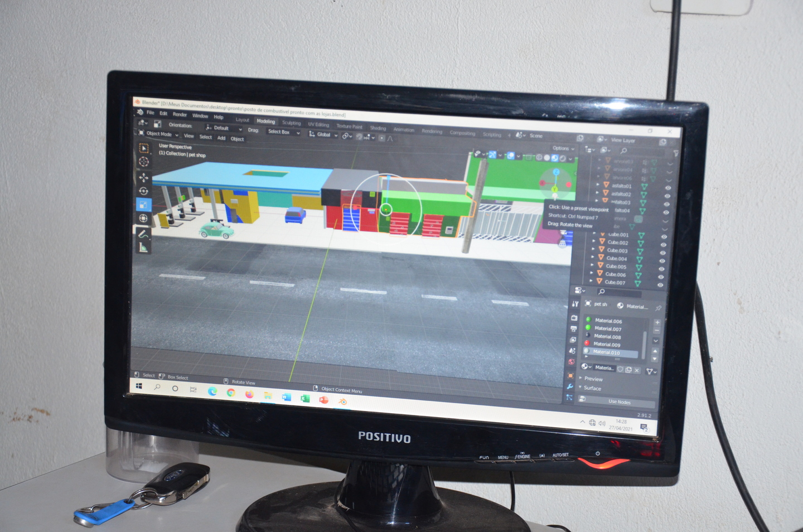
Task: Pick the Rotate tool
Action: 144,191
